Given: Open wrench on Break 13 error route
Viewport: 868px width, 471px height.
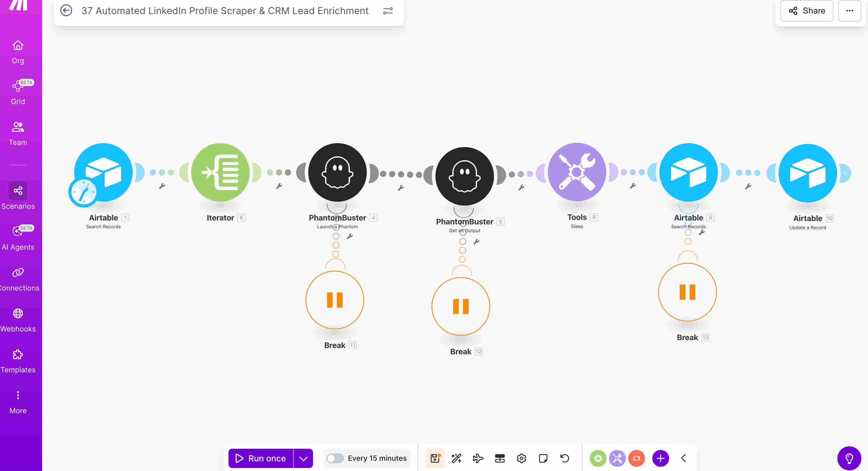Looking at the screenshot, I should pyautogui.click(x=702, y=232).
